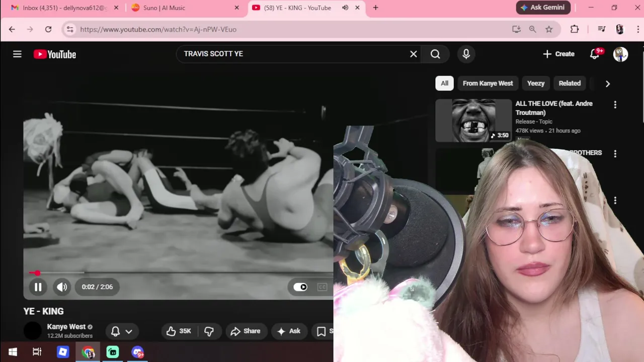Reload the current page
The image size is (644, 362).
48,29
